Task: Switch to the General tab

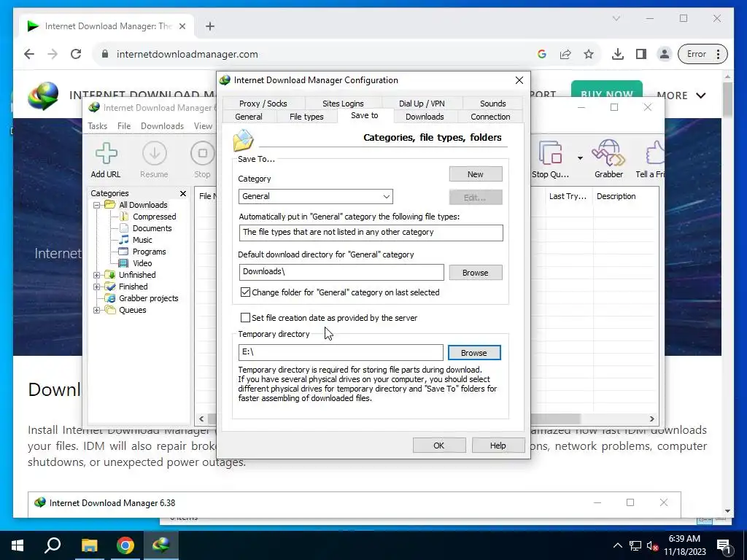Action: [x=248, y=117]
